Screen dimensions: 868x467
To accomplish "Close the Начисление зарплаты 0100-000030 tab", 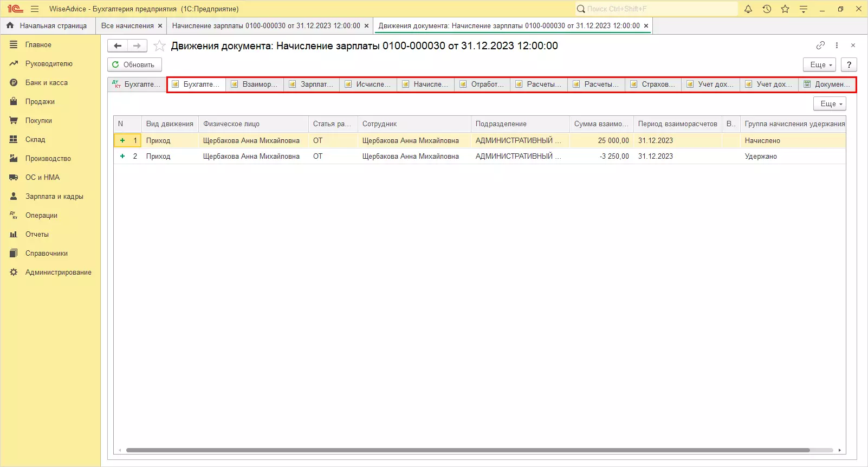I will (x=367, y=26).
